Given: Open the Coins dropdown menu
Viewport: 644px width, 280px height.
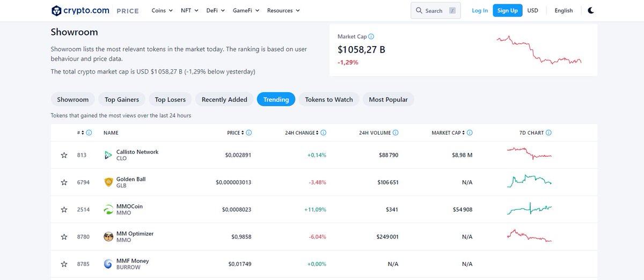Looking at the screenshot, I should [162, 10].
